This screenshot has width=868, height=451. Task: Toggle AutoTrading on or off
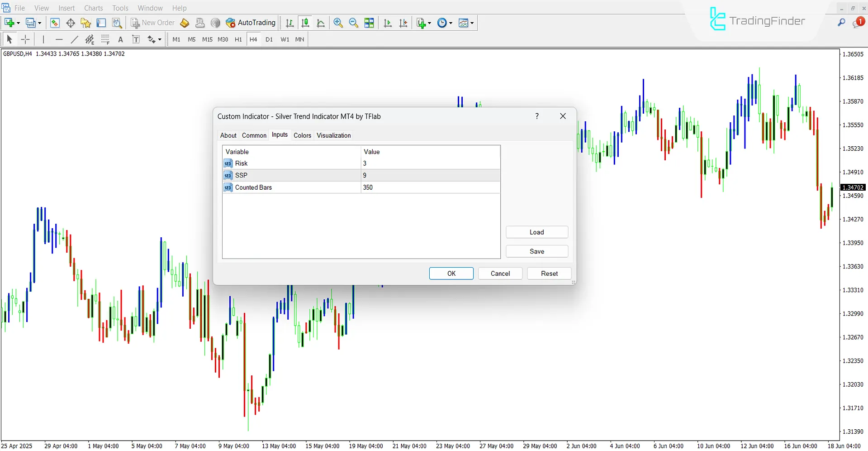251,23
